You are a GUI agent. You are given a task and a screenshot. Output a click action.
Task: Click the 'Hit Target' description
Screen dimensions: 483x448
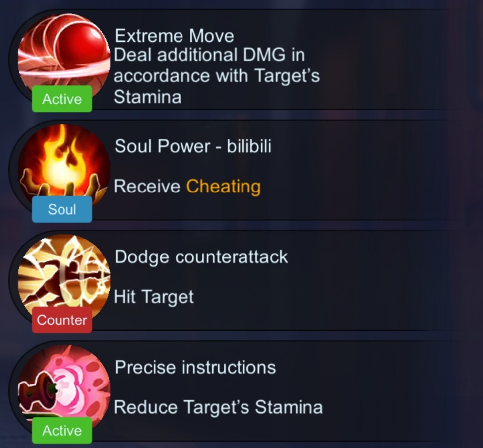pyautogui.click(x=154, y=297)
